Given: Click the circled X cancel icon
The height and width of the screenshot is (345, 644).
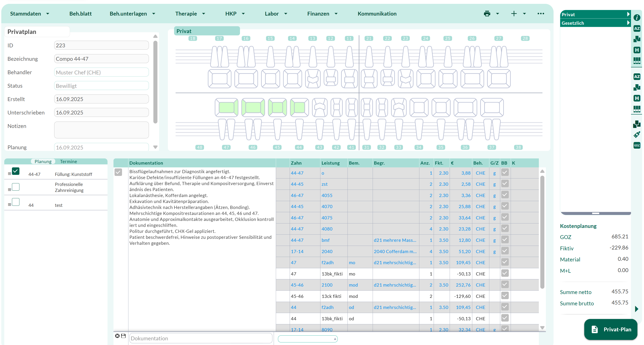Looking at the screenshot, I should pyautogui.click(x=117, y=336).
